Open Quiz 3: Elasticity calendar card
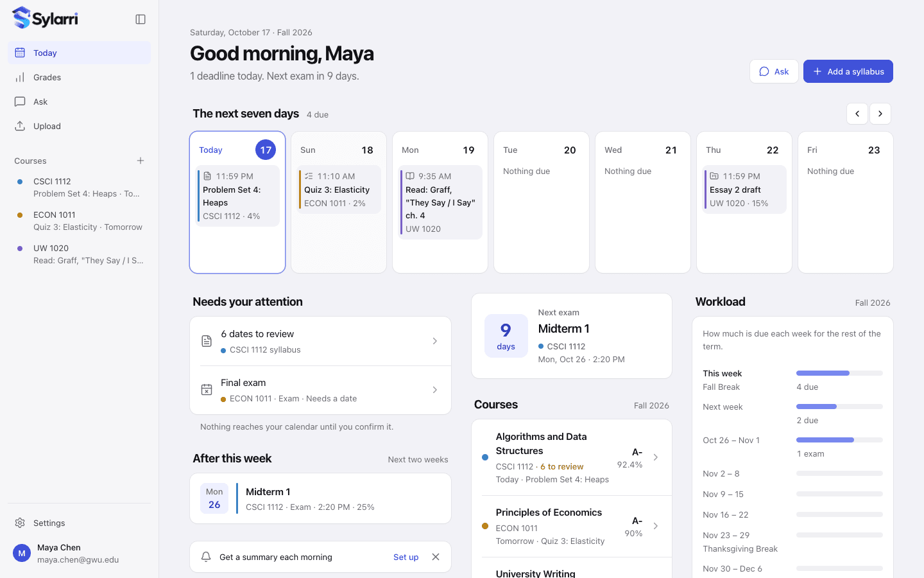 tap(339, 189)
